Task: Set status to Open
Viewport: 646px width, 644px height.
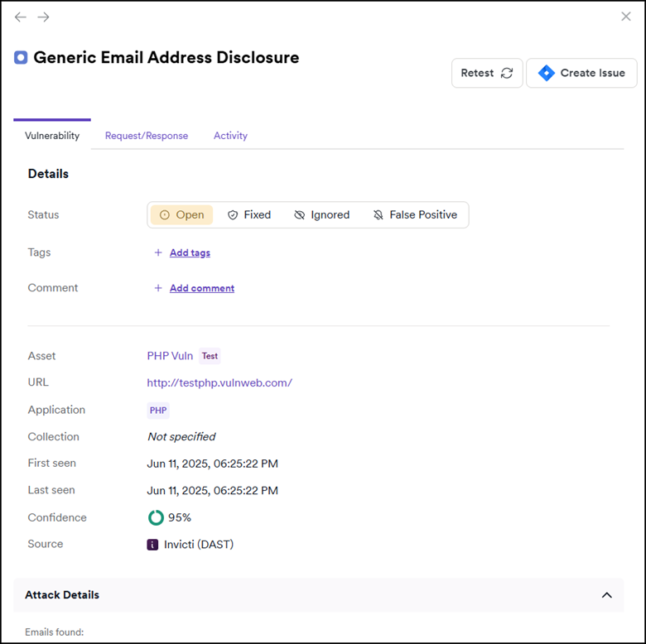Action: [x=181, y=215]
